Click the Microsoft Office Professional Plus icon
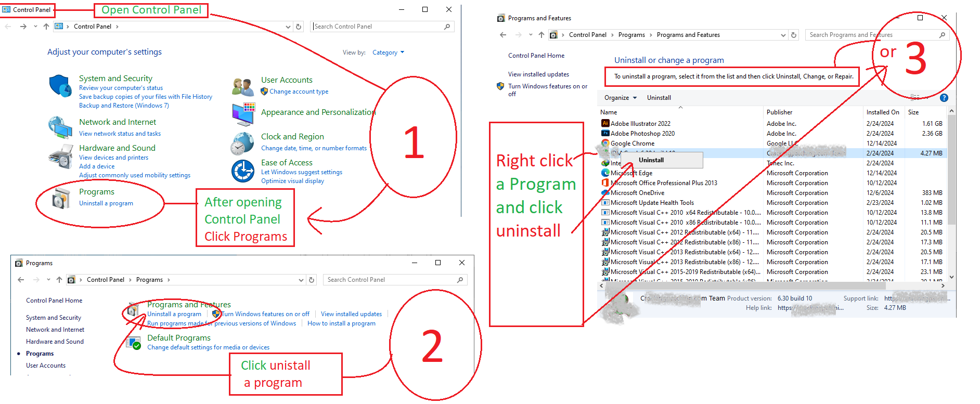 605,183
